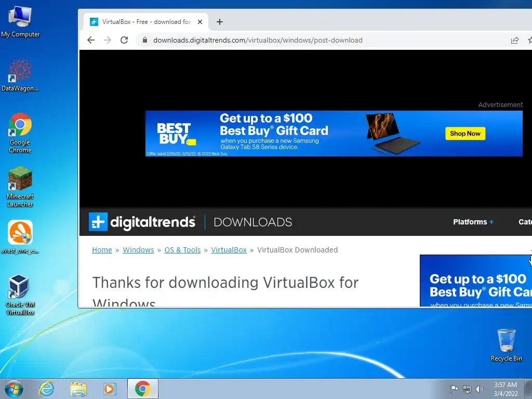Click the 'VirtualBox Downloaded' breadcrumb text
532x399 pixels.
(x=298, y=250)
